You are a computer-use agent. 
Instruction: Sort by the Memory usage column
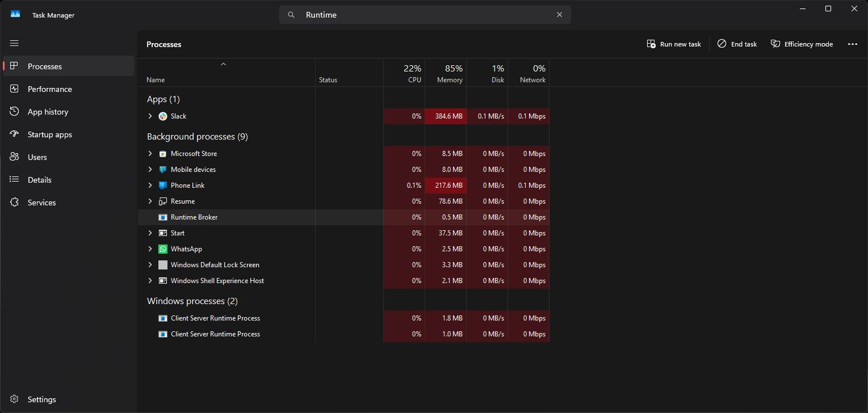(448, 73)
